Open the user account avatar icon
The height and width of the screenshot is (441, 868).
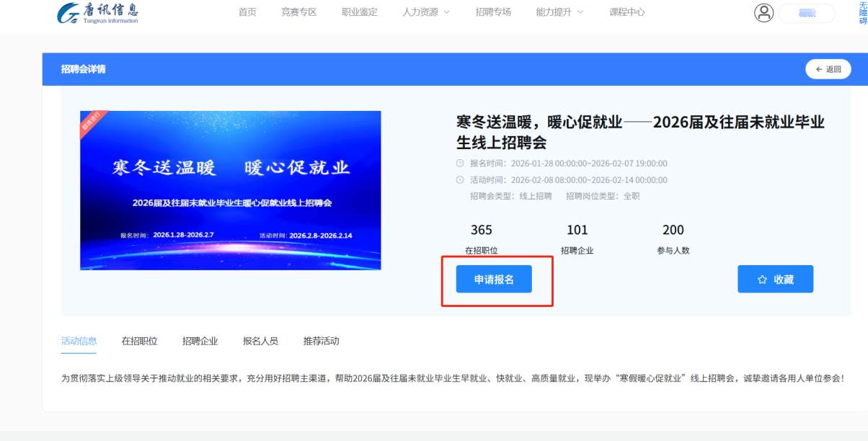(x=763, y=12)
